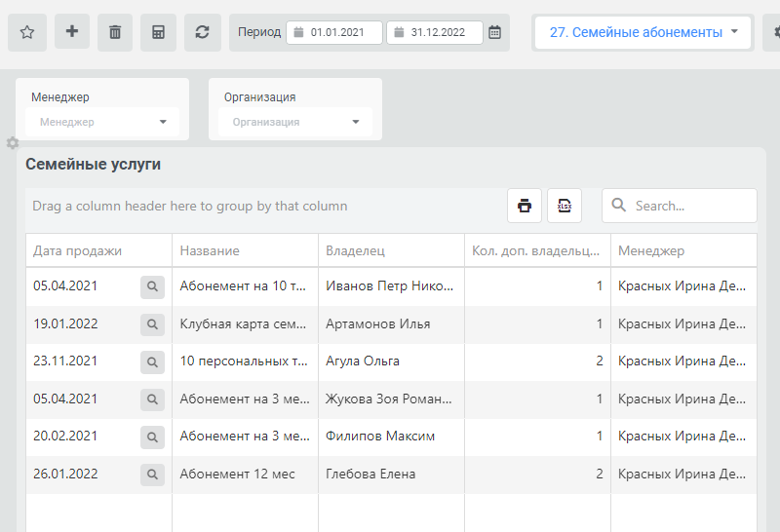Open details magnifier for 23.11.2021 row
Image resolution: width=780 pixels, height=532 pixels.
152,361
